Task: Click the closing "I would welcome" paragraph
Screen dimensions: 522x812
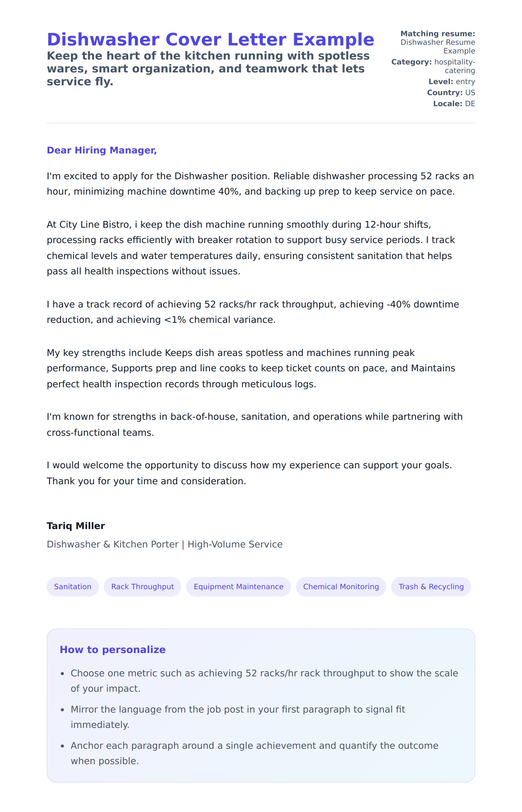Action: click(x=249, y=473)
